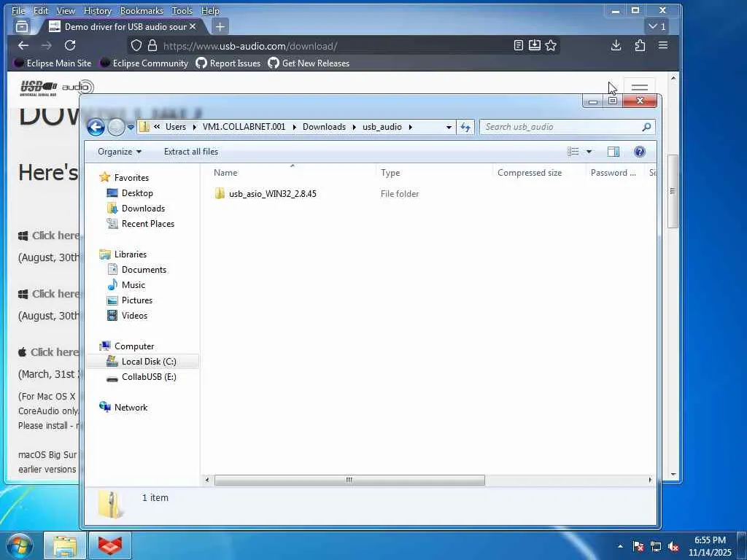Open the Organize menu

click(x=120, y=152)
